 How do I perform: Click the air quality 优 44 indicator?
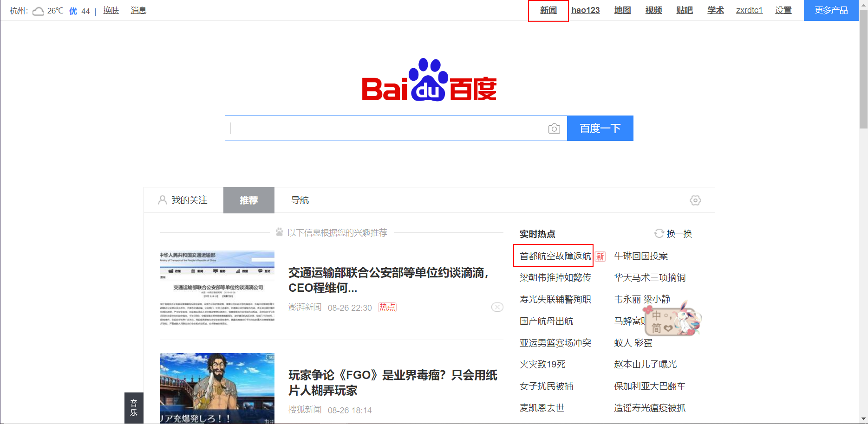tap(79, 11)
